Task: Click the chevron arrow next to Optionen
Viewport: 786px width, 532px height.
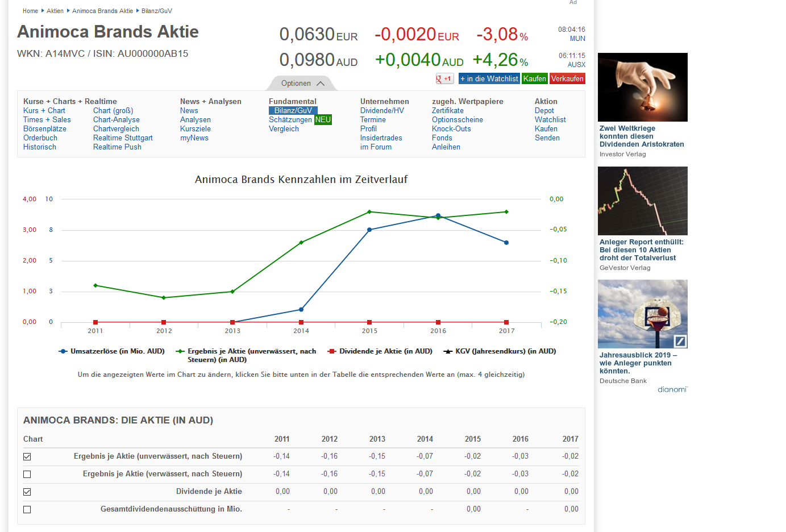Action: coord(321,84)
